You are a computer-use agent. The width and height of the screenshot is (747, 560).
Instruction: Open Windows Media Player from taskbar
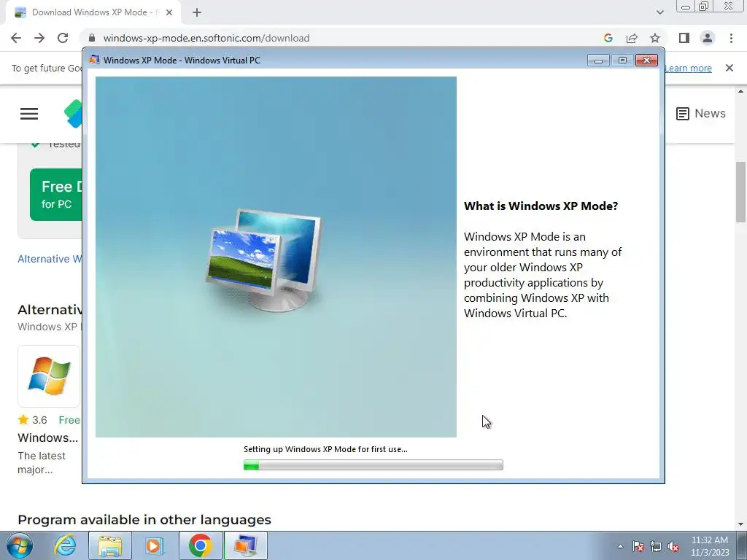(155, 545)
